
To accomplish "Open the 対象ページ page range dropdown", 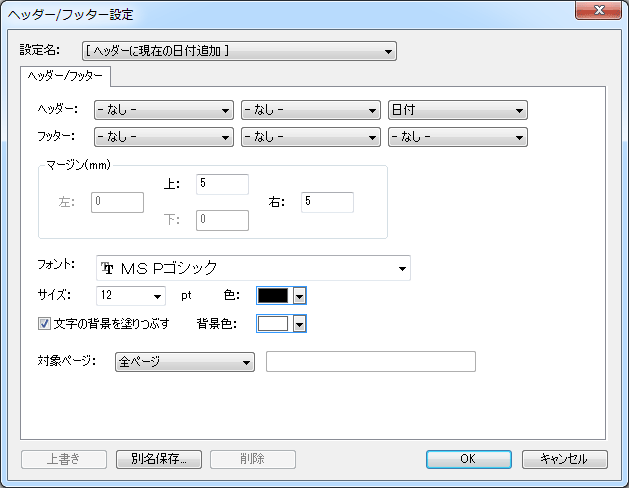I will coord(186,361).
